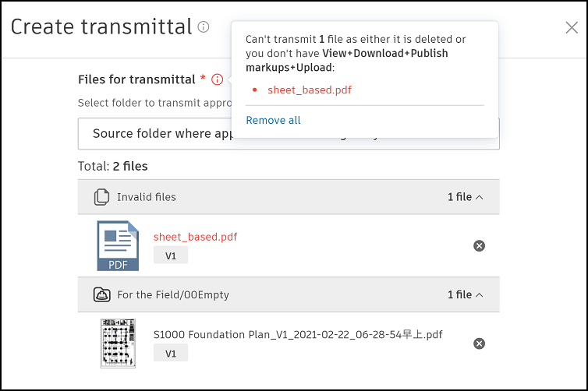The image size is (588, 391).
Task: Click the V1 version badge under sheet_based.pdf
Action: click(x=171, y=255)
